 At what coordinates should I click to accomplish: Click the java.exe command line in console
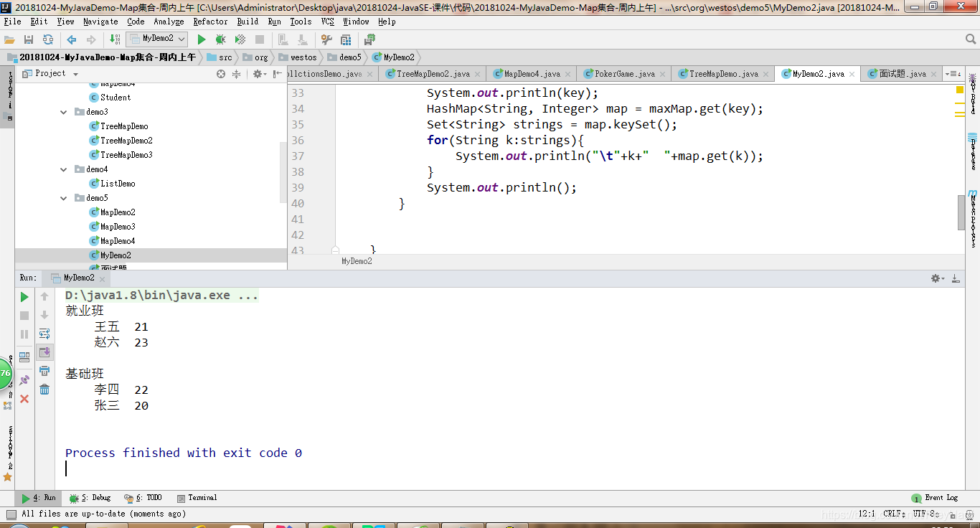[x=161, y=296]
